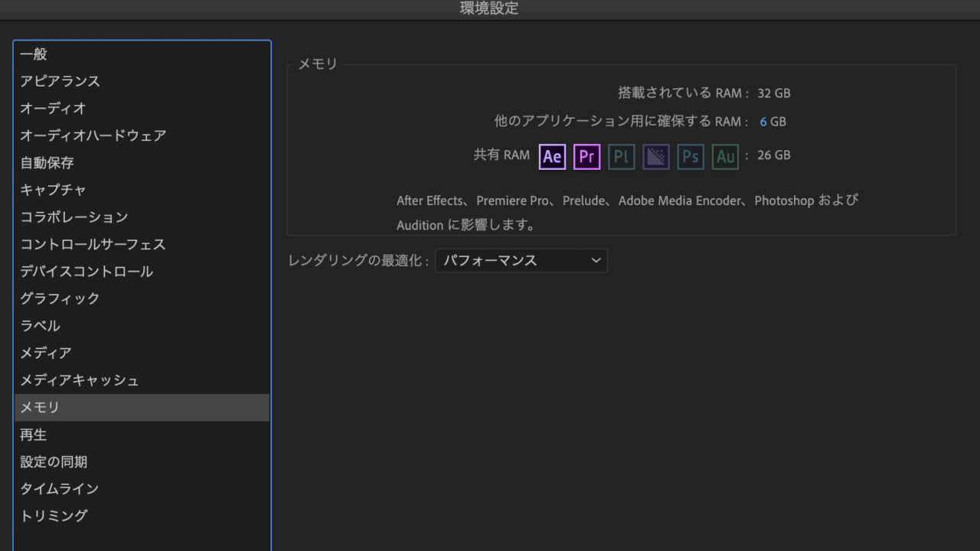Select 設定の同期 category
980x551 pixels.
(142, 461)
